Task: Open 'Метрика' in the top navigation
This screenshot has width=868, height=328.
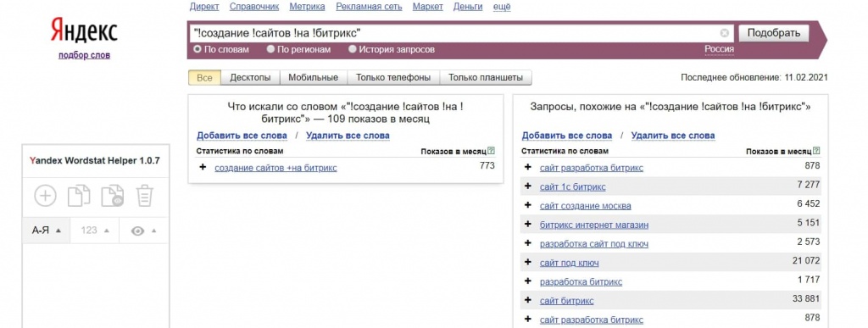Action: click(307, 7)
